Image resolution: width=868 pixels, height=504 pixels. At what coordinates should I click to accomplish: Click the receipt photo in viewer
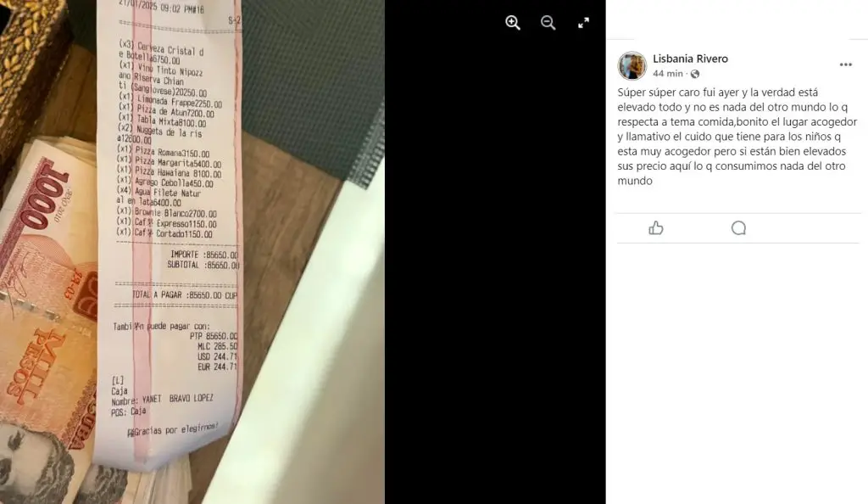point(192,252)
